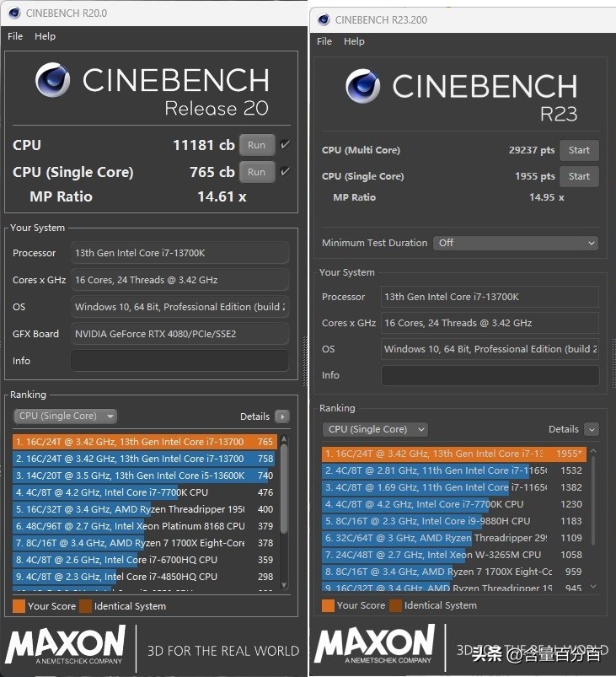Click the Cinebench R20 sphere logo
The height and width of the screenshot is (677, 616).
[52, 80]
